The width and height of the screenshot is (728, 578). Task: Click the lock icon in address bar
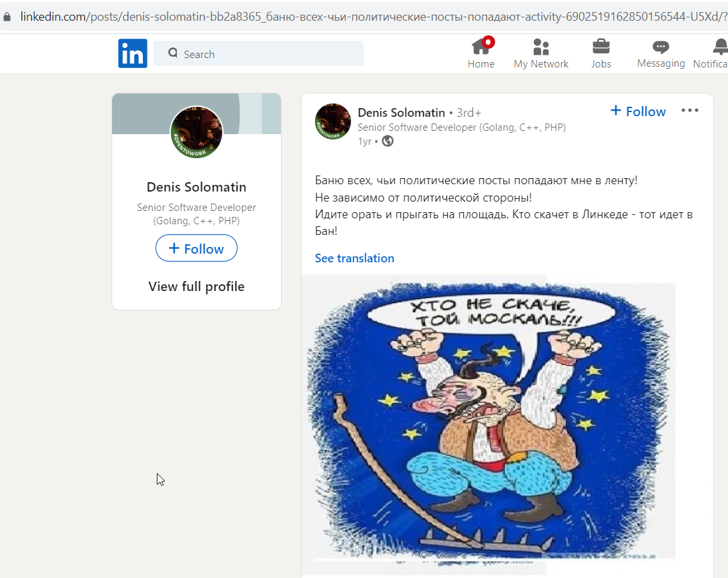(x=7, y=17)
